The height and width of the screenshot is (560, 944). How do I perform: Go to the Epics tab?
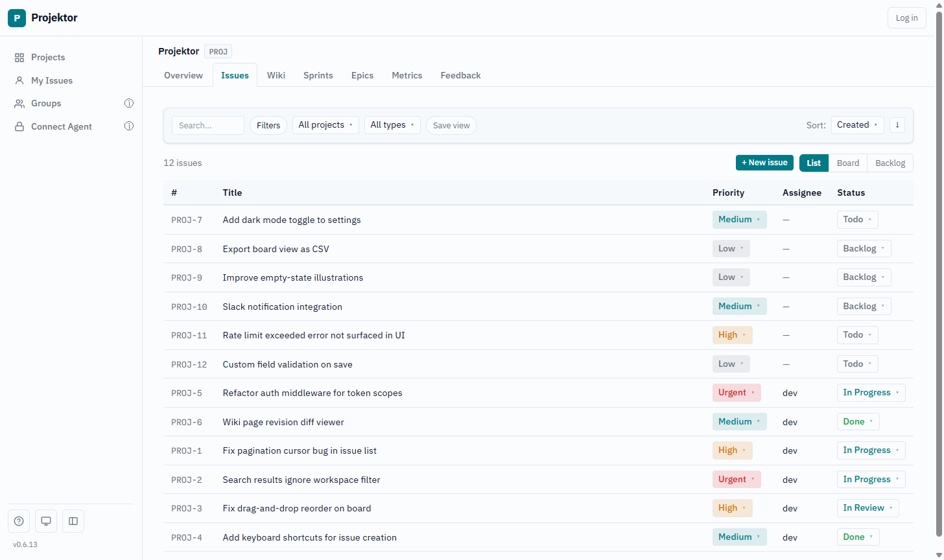(x=362, y=75)
